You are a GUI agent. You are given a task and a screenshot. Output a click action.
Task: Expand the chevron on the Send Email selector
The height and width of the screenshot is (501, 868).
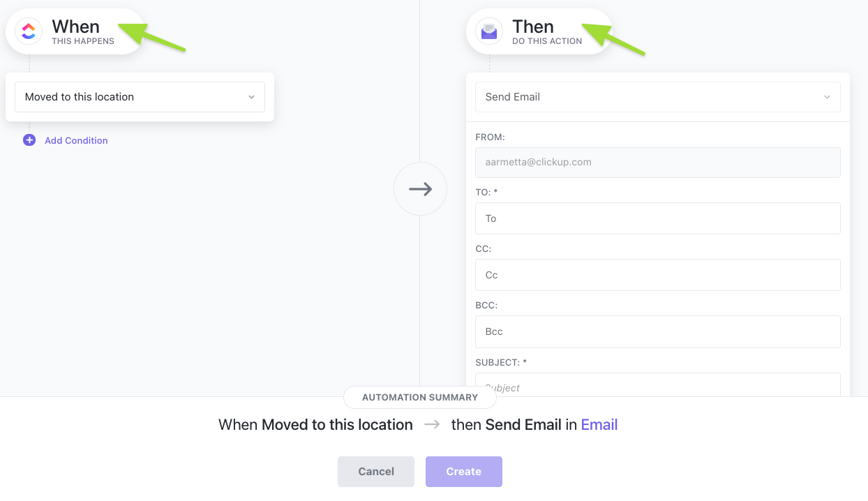(x=827, y=98)
